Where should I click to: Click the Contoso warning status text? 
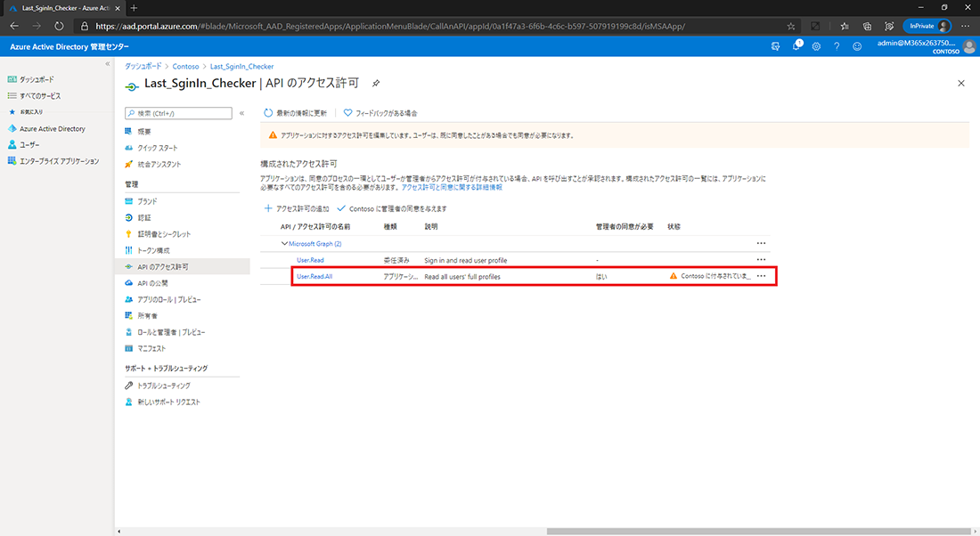715,275
